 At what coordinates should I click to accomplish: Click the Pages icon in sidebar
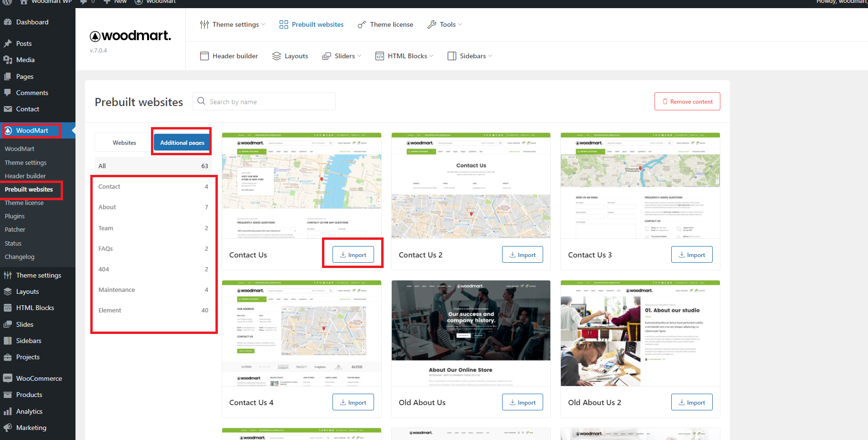click(x=8, y=76)
